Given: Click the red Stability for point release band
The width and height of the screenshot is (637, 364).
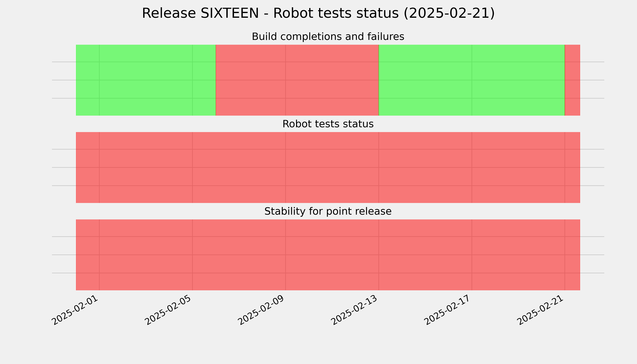Looking at the screenshot, I should tap(328, 255).
